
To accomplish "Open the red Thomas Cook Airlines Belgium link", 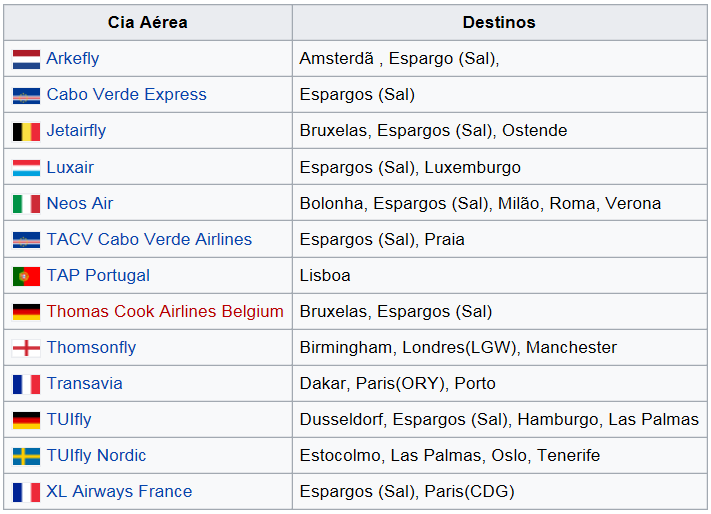I will [x=165, y=311].
